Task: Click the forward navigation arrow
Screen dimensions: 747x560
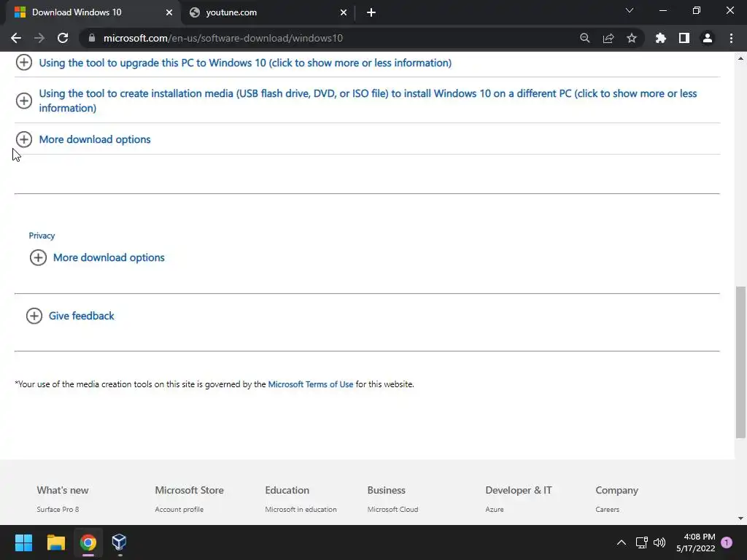Action: point(39,38)
